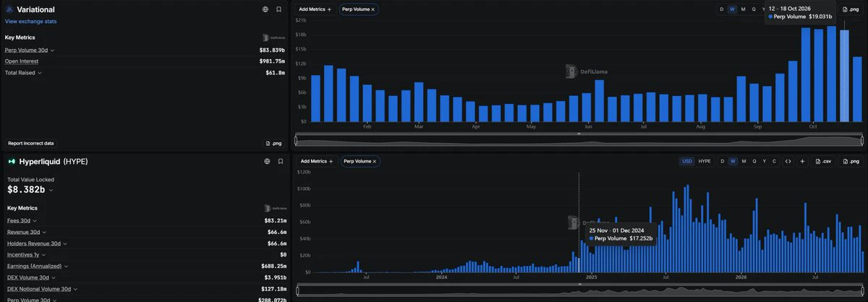868x302 pixels.
Task: Download Variational key metrics as .png
Action: click(x=273, y=143)
